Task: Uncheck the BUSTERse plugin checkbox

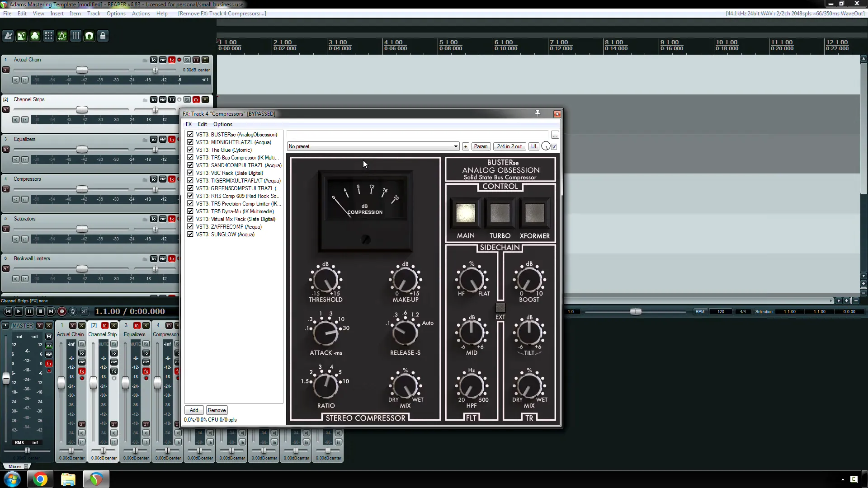Action: [x=190, y=134]
